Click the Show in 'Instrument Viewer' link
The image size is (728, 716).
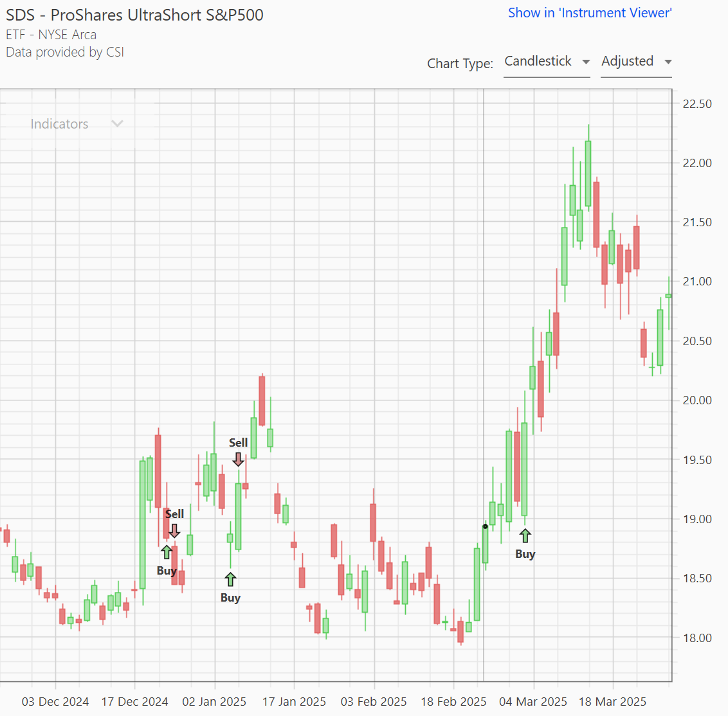pyautogui.click(x=590, y=13)
